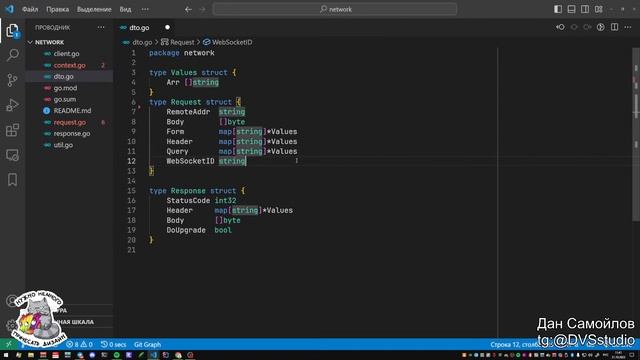Viewport: 640px width, 360px height.
Task: Open the Explorer view in activity bar
Action: pos(13,31)
